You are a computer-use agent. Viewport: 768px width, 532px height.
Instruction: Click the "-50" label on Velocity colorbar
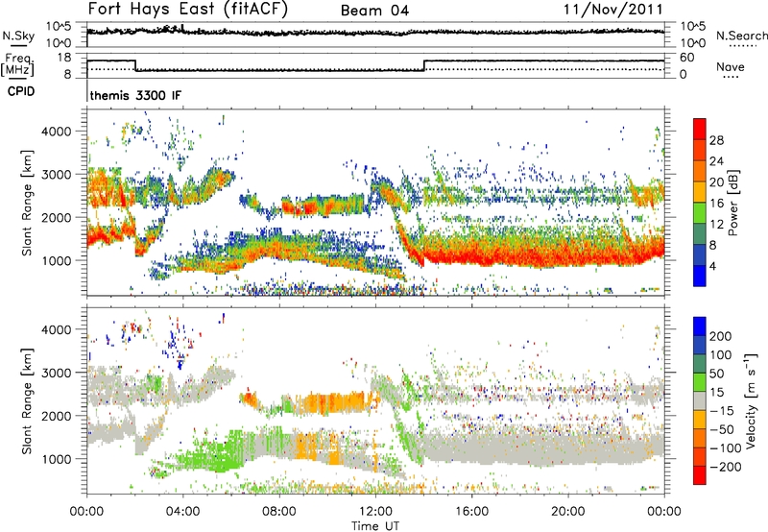click(x=722, y=429)
